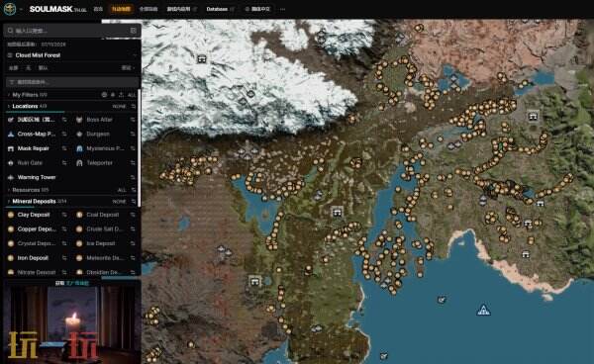Image resolution: width=594 pixels, height=364 pixels.
Task: Click the swap icon in Mineral Deposits header
Action: 134,202
